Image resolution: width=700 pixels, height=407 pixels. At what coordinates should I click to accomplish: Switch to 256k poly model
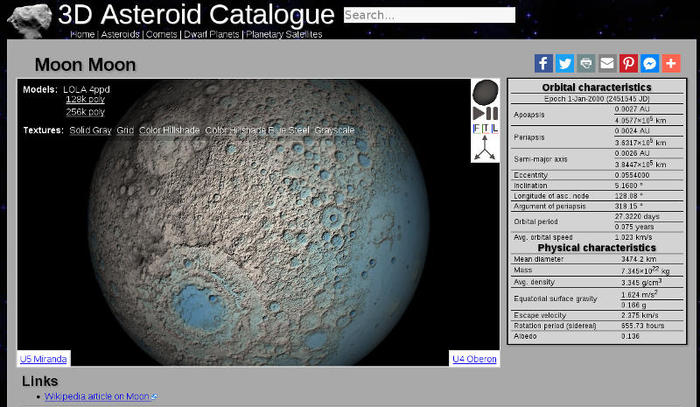pos(85,112)
